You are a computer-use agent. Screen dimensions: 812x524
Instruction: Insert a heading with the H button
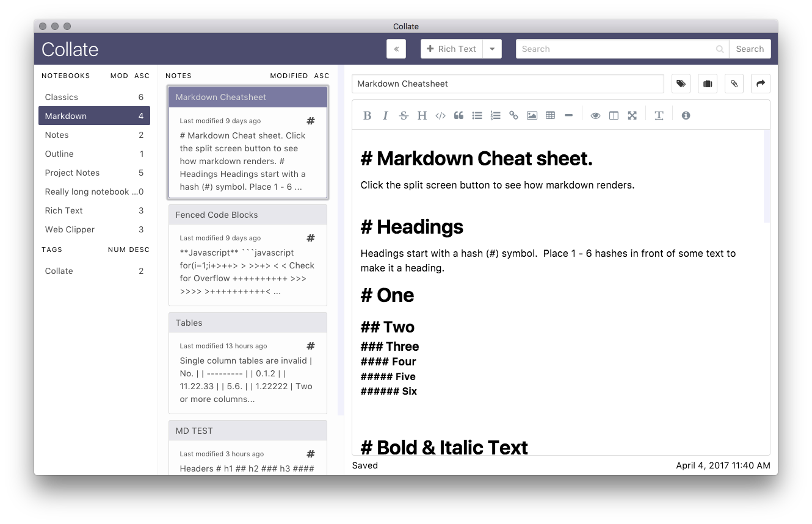tap(422, 115)
